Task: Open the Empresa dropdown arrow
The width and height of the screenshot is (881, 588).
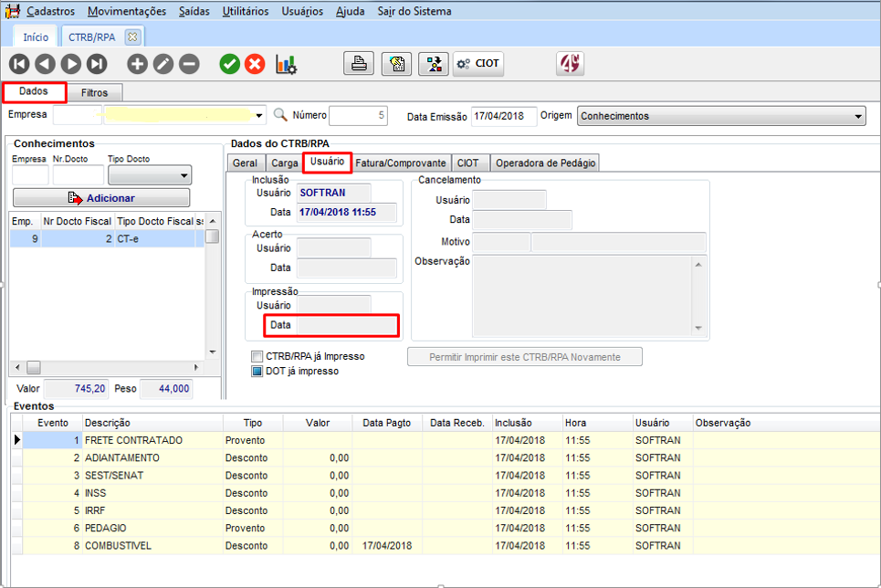Action: tap(259, 116)
